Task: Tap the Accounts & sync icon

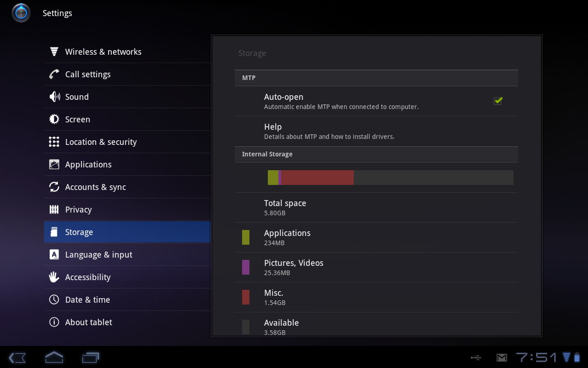Action: (x=54, y=187)
